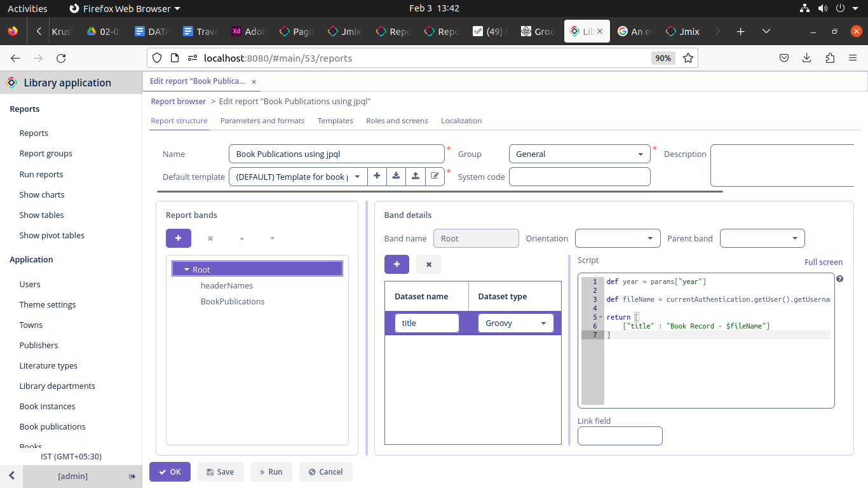Open Run reports menu item

point(41,174)
